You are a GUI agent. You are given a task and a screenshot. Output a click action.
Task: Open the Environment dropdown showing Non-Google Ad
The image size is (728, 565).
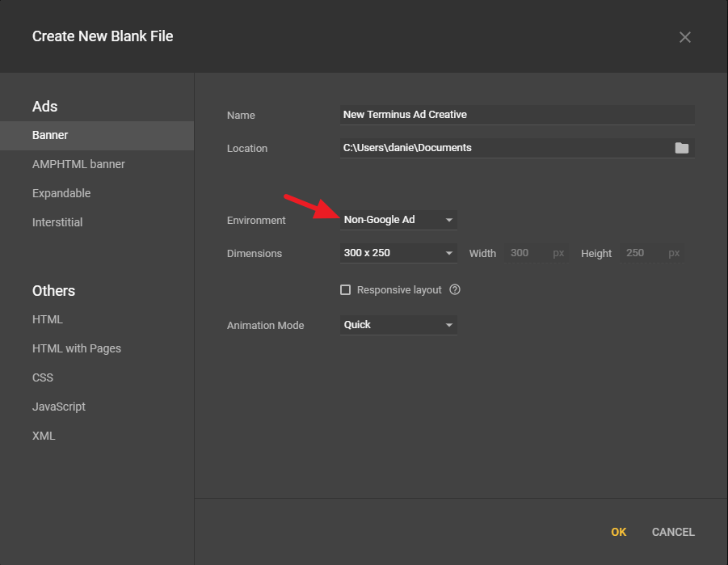(398, 220)
